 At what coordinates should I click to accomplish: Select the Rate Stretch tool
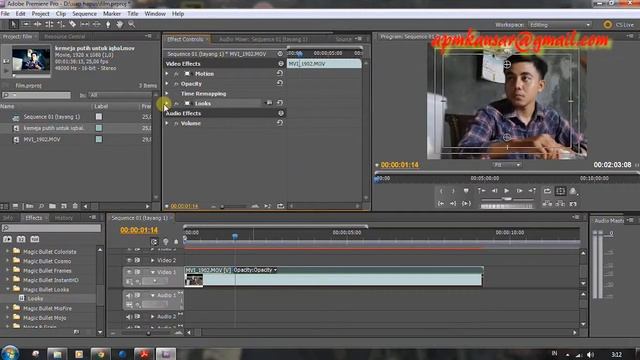61,24
